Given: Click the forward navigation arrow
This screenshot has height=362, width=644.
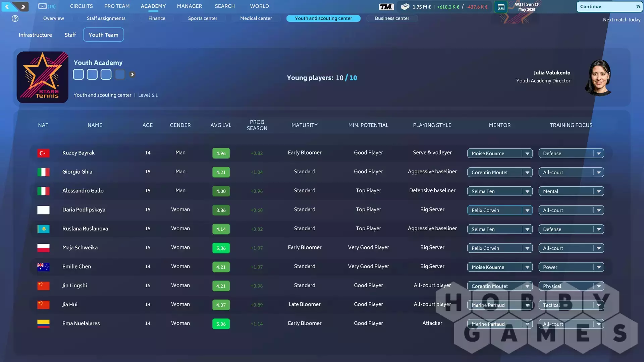Looking at the screenshot, I should (23, 6).
